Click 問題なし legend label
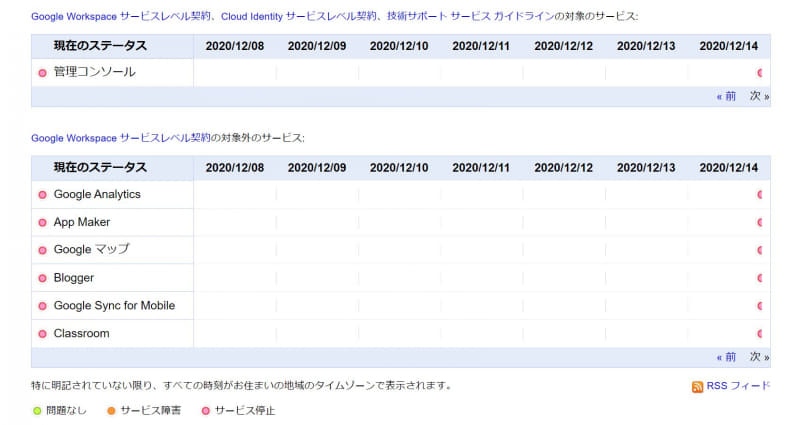This screenshot has width=800, height=425. point(66,411)
